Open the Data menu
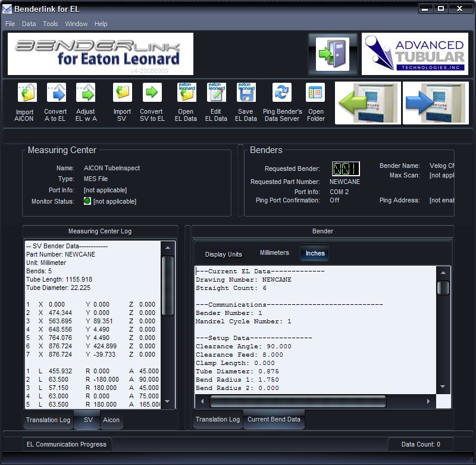 [29, 24]
